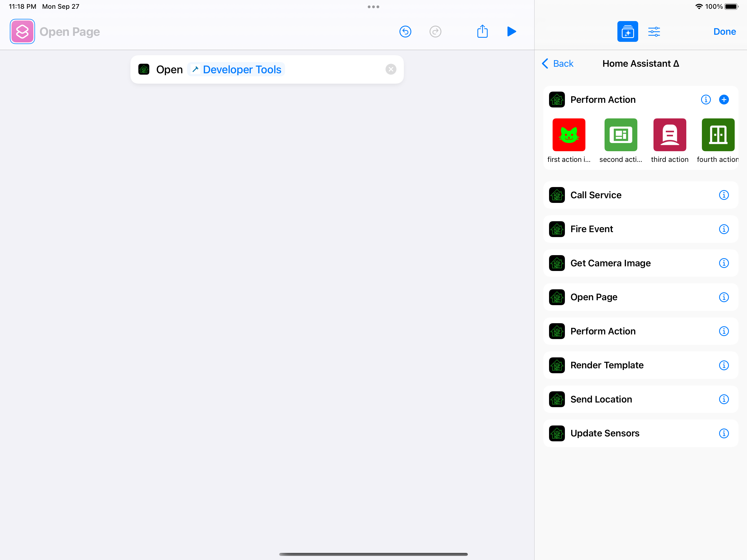Screen dimensions: 747x560
Task: Add the Render Template action
Action: click(x=606, y=365)
